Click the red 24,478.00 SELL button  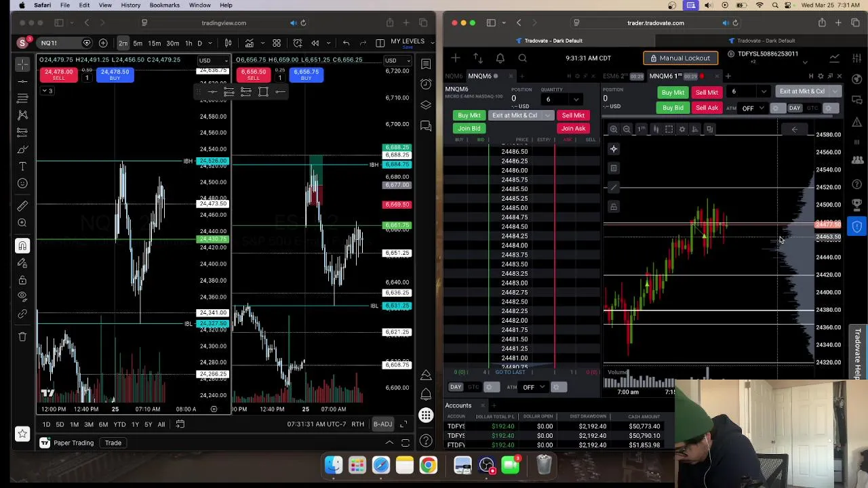pos(58,74)
